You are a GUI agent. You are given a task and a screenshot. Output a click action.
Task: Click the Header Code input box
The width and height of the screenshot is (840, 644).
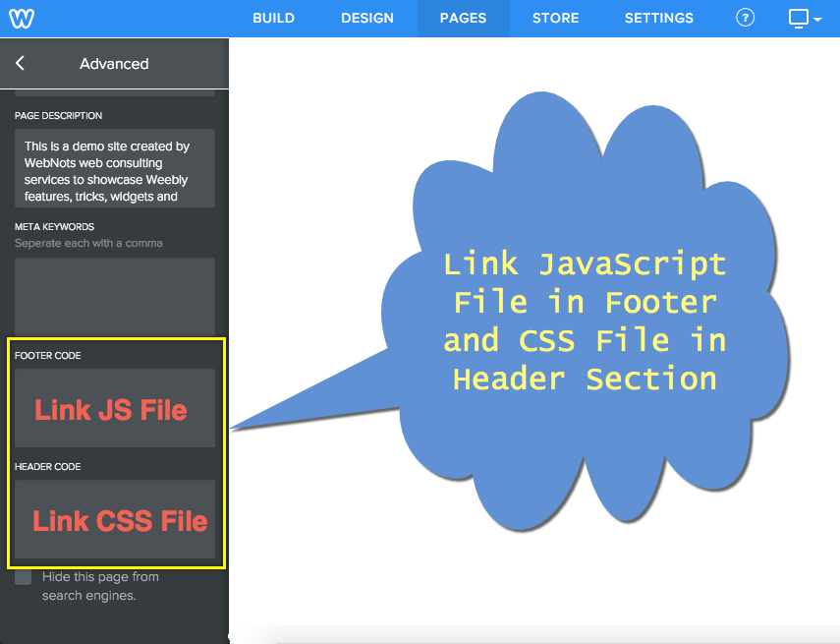click(114, 519)
